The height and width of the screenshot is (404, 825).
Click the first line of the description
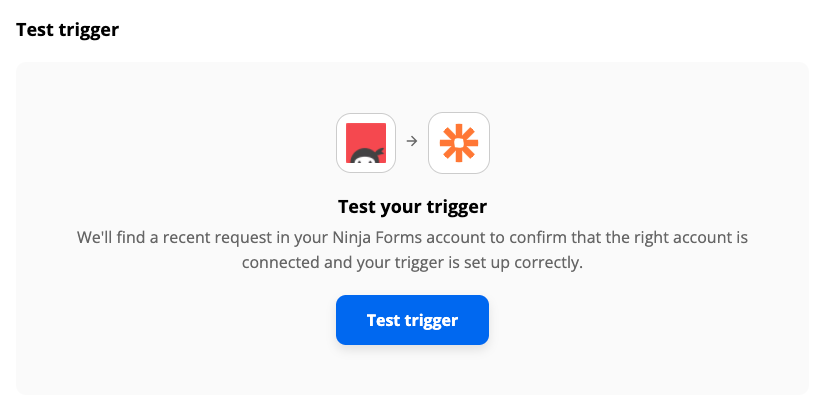tap(412, 239)
